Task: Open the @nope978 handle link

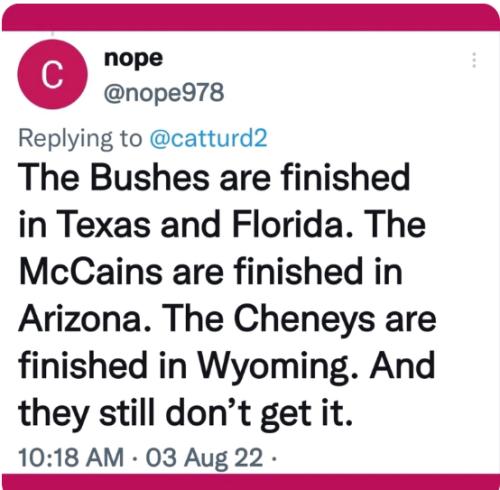Action: [x=164, y=93]
